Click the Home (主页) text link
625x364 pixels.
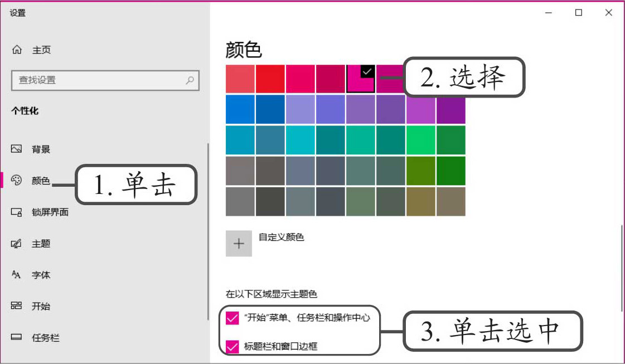pyautogui.click(x=41, y=50)
